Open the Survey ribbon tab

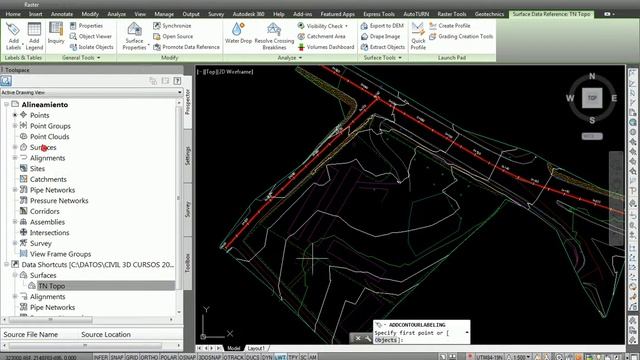click(216, 14)
